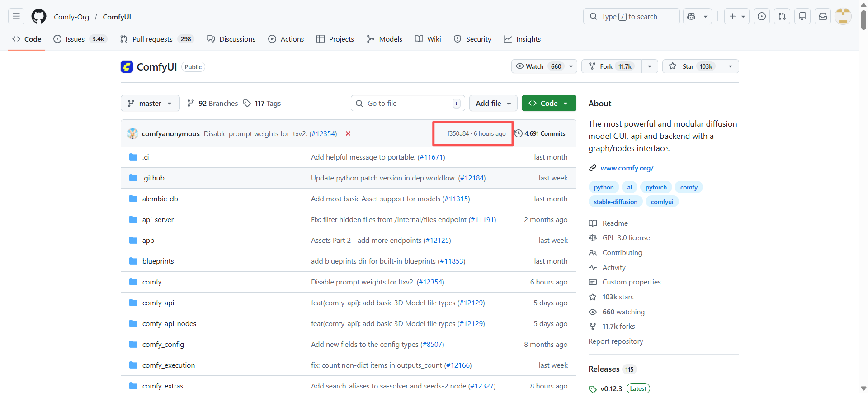868x393 pixels.
Task: Open the .ci folder
Action: 146,157
